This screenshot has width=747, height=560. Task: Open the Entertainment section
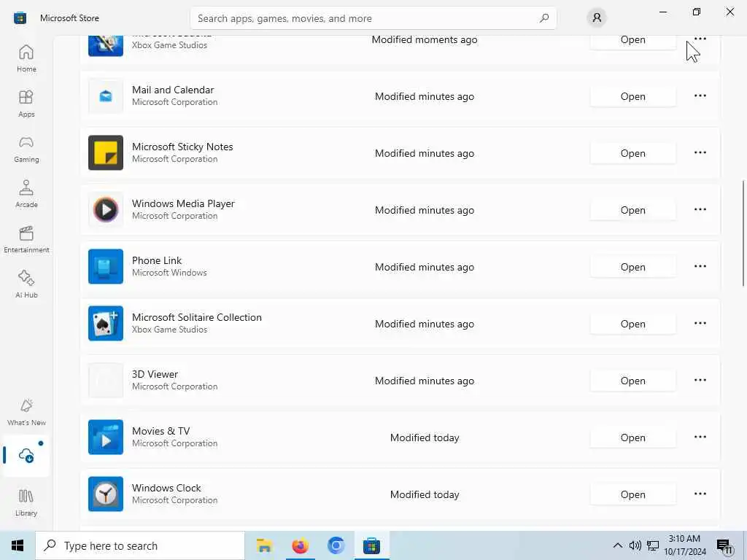tap(26, 239)
